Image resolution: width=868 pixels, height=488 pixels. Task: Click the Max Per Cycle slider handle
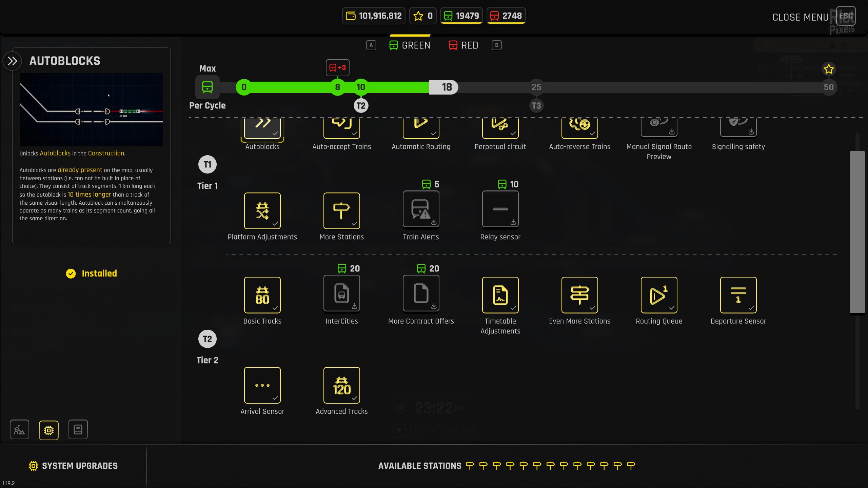443,87
